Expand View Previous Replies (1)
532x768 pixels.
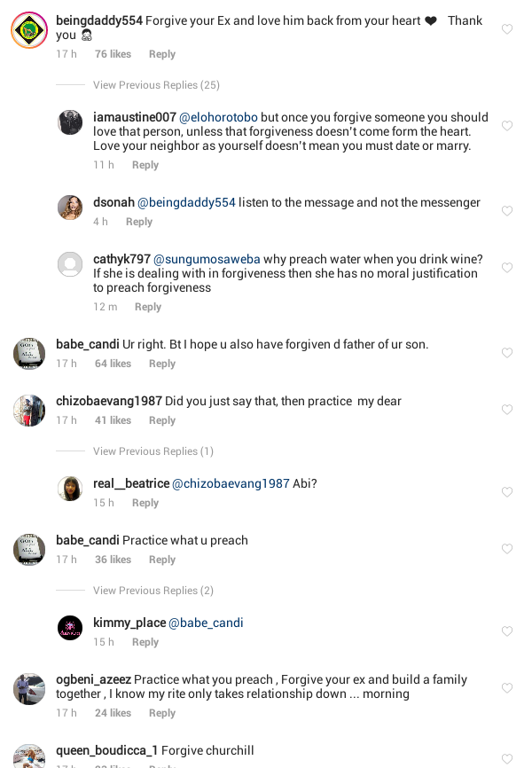point(153,451)
